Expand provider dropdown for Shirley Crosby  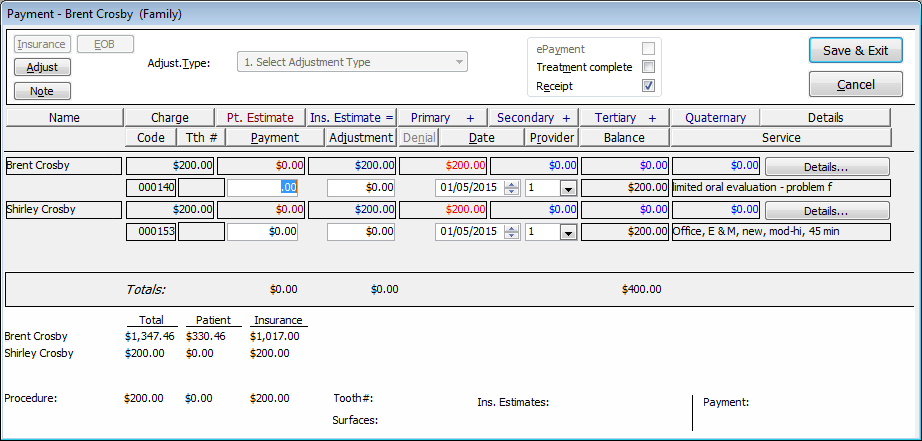(x=567, y=232)
